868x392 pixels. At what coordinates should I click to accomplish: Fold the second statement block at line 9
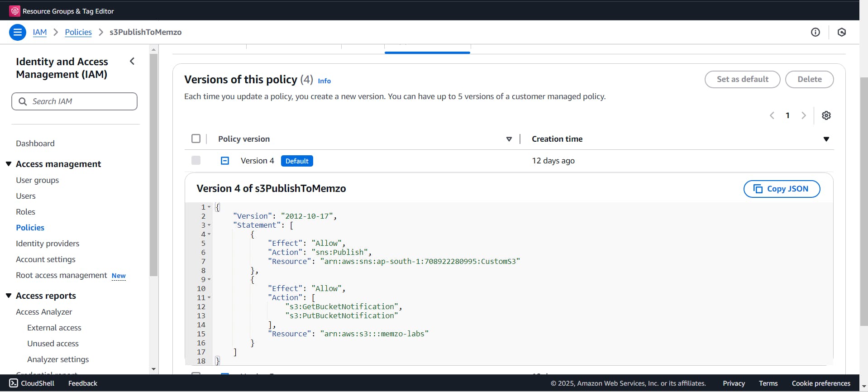point(209,279)
